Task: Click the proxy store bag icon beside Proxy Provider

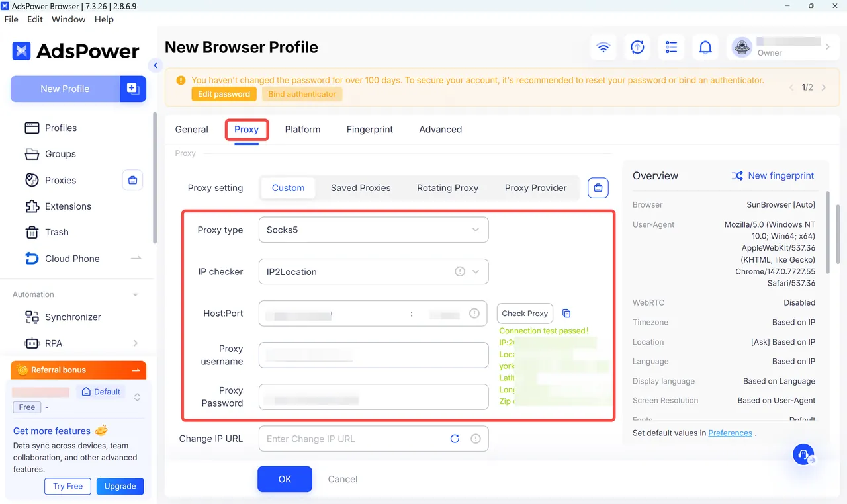Action: tap(598, 188)
